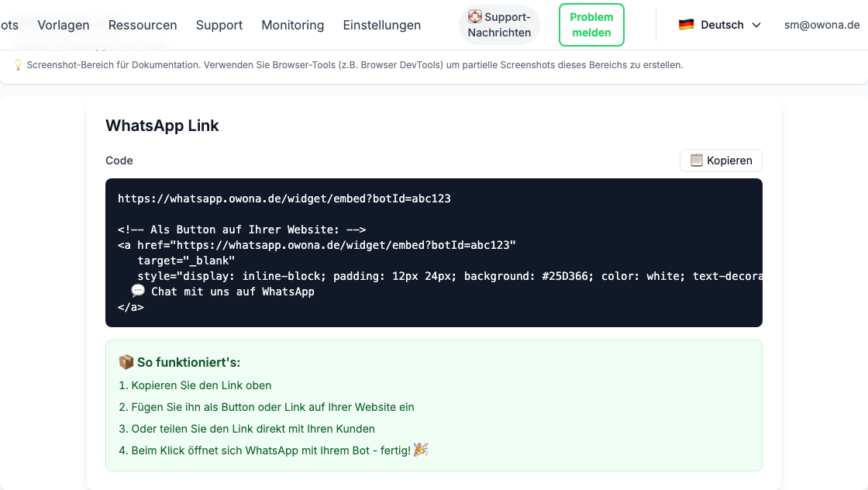This screenshot has height=490, width=868.
Task: Select Support in the top navigation
Action: pos(219,25)
